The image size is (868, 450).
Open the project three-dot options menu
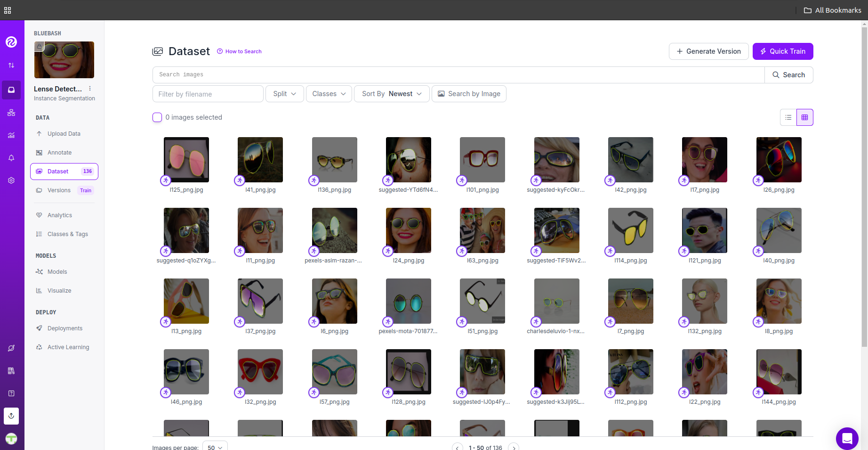pos(90,89)
